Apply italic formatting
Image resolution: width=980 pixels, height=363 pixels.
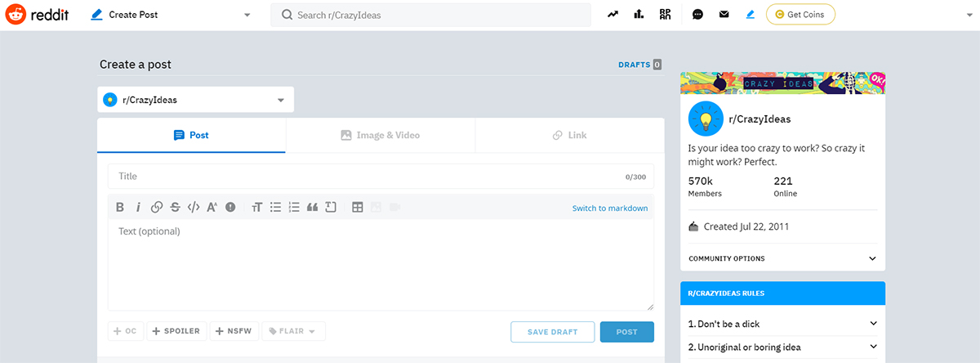(138, 208)
